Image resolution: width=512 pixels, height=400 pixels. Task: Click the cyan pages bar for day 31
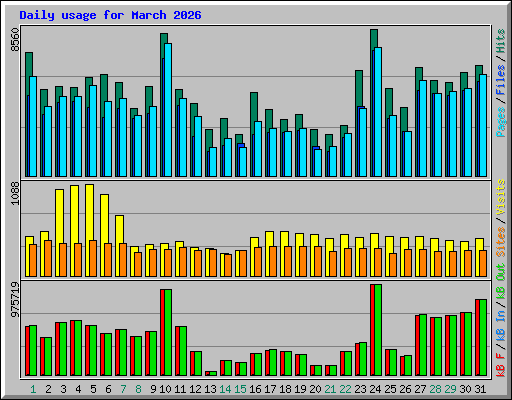coord(483,125)
